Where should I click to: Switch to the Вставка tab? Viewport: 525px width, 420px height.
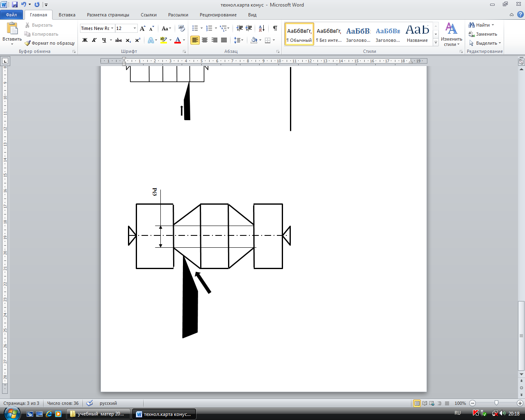67,15
